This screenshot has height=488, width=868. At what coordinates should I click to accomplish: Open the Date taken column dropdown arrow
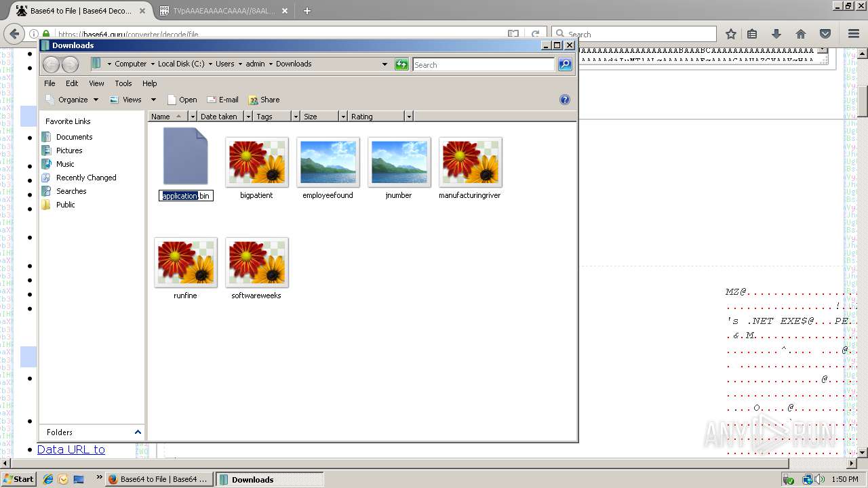point(248,117)
